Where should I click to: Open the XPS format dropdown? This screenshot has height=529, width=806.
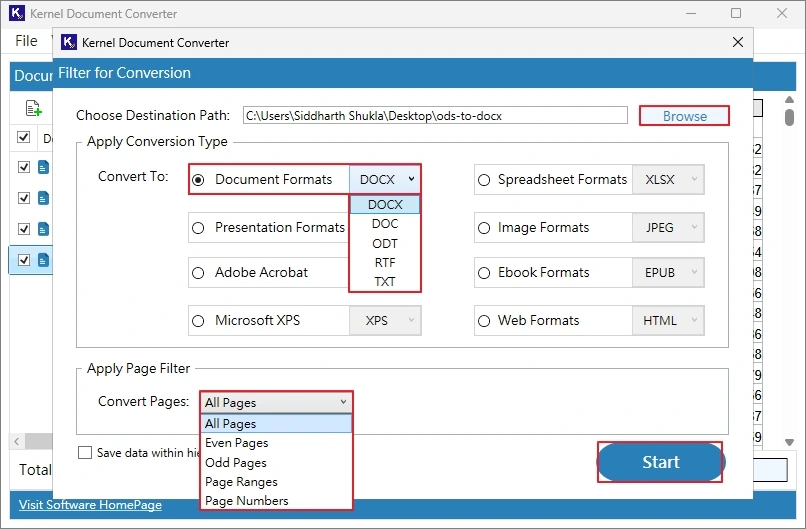[385, 321]
